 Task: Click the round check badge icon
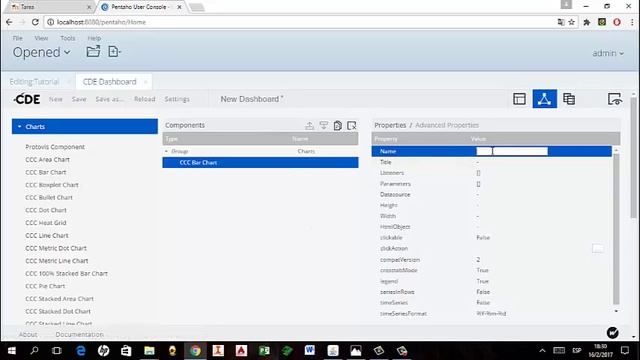pos(612,333)
